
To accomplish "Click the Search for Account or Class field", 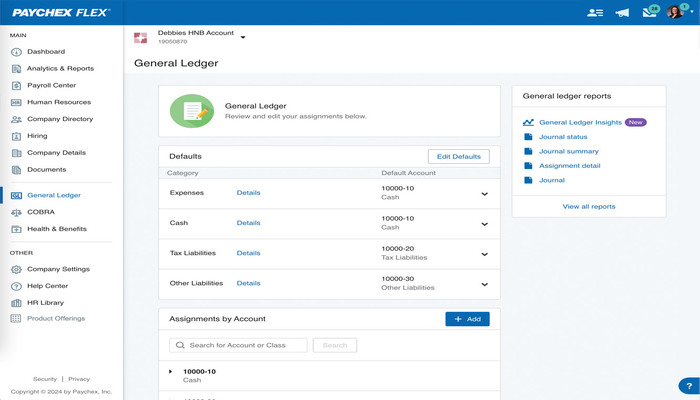I will click(x=238, y=345).
